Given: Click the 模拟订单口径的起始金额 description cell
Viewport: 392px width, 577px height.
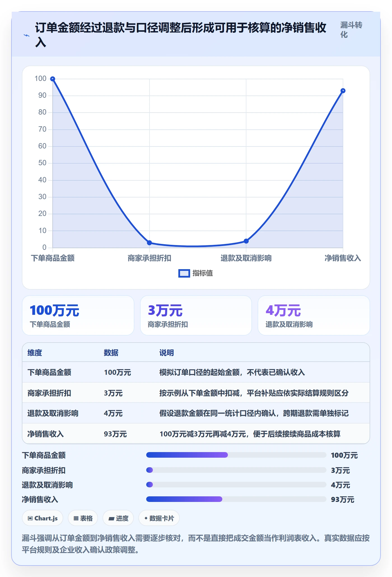Looking at the screenshot, I should [232, 372].
